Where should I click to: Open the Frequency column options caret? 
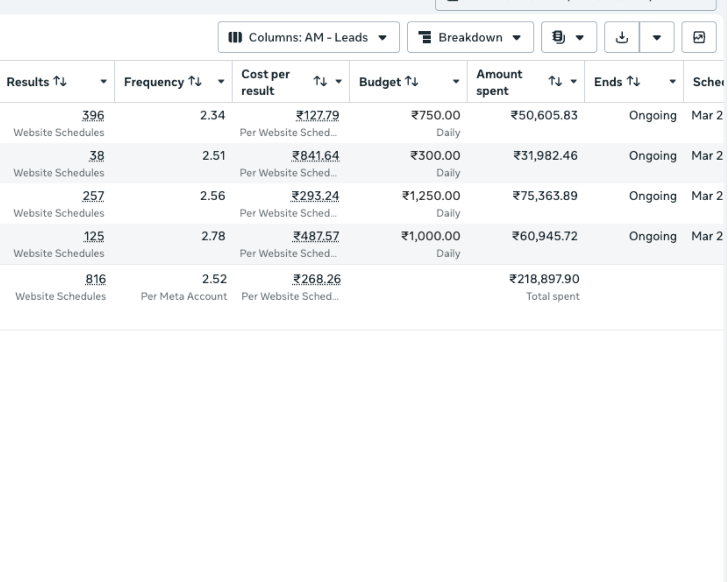[221, 82]
